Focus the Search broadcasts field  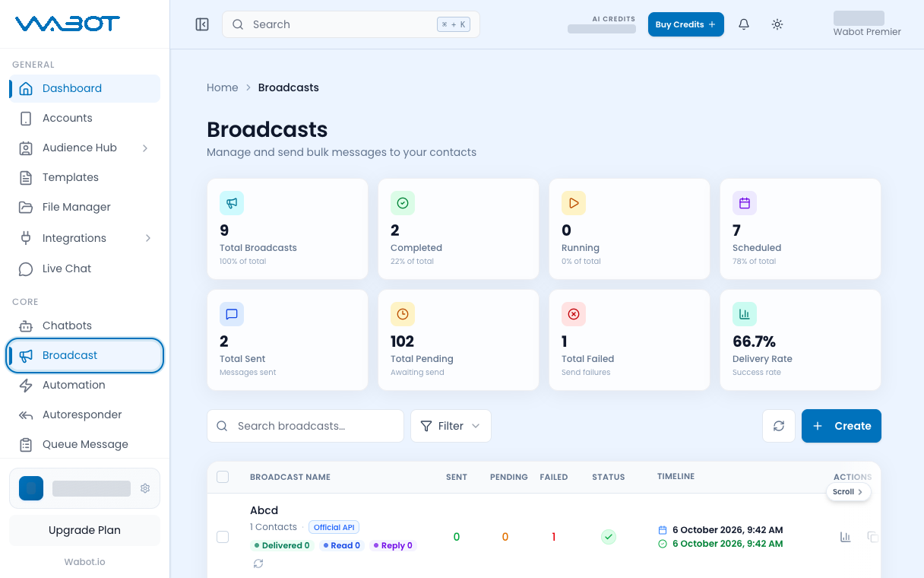(305, 426)
